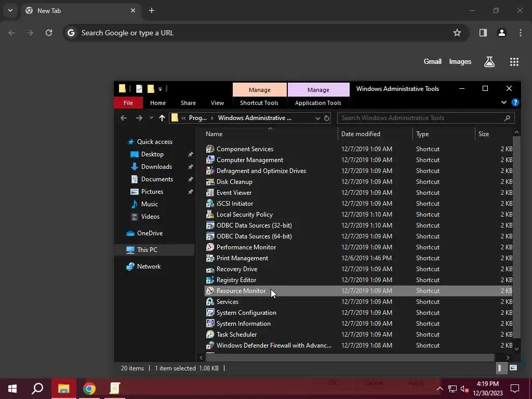Click the Task Scheduler clock icon
The image size is (532, 399).
click(210, 334)
